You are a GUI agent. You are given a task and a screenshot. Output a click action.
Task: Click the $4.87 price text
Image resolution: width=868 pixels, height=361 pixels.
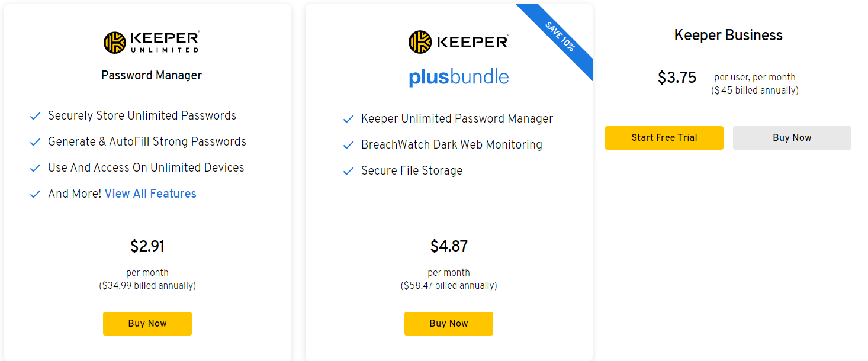click(x=449, y=246)
